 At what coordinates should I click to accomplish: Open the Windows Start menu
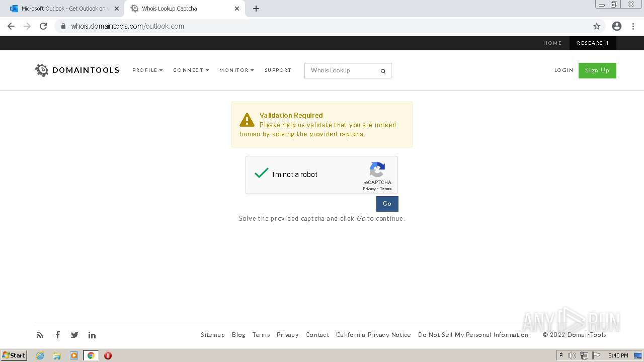[14, 355]
